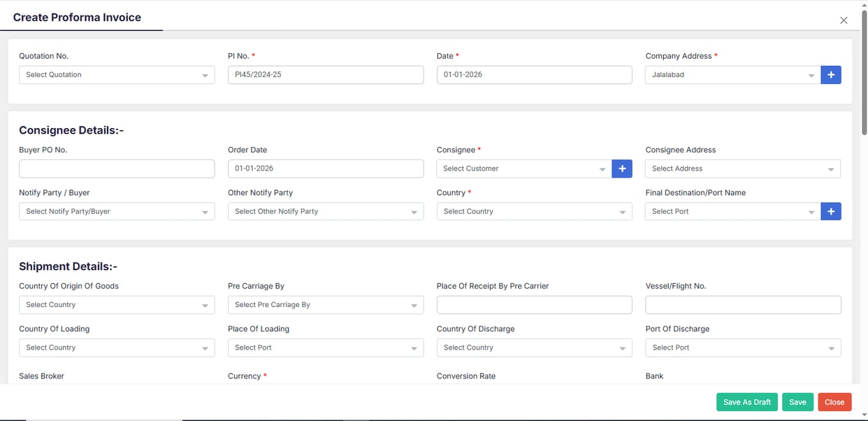
Task: Open the Select Customer dropdown for Consignee
Action: point(522,168)
